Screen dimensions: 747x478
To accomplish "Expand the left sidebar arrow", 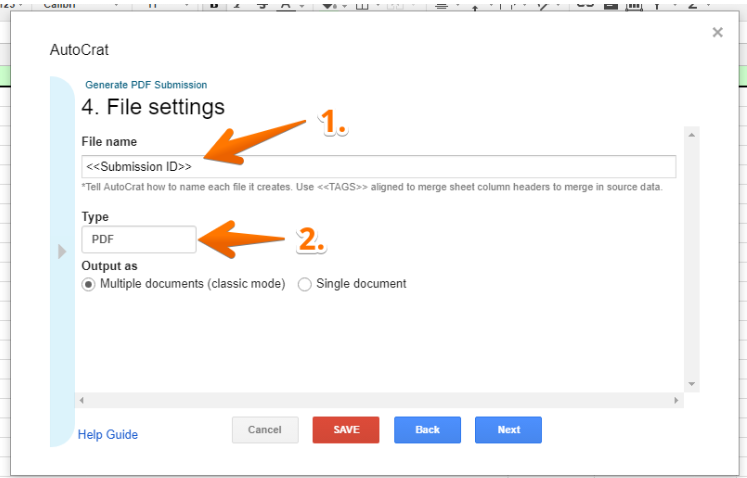I will click(62, 251).
